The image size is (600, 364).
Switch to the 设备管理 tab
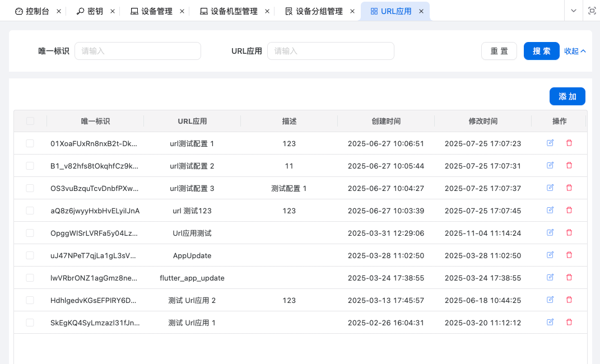pos(156,11)
